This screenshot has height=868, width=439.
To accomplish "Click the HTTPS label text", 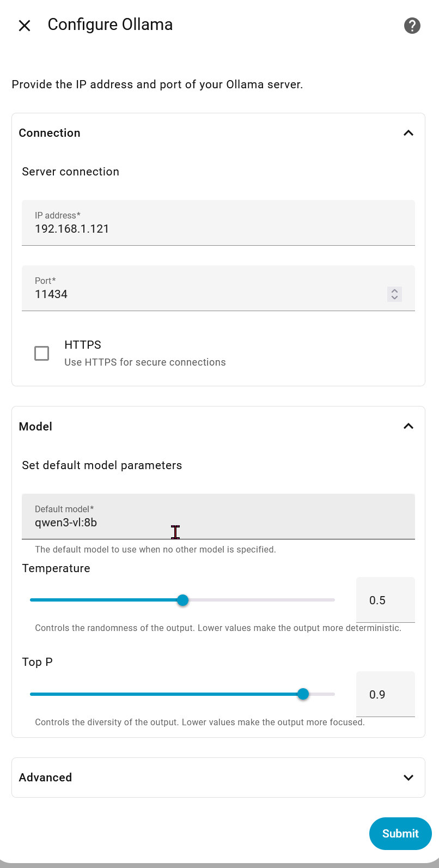I will click(83, 345).
